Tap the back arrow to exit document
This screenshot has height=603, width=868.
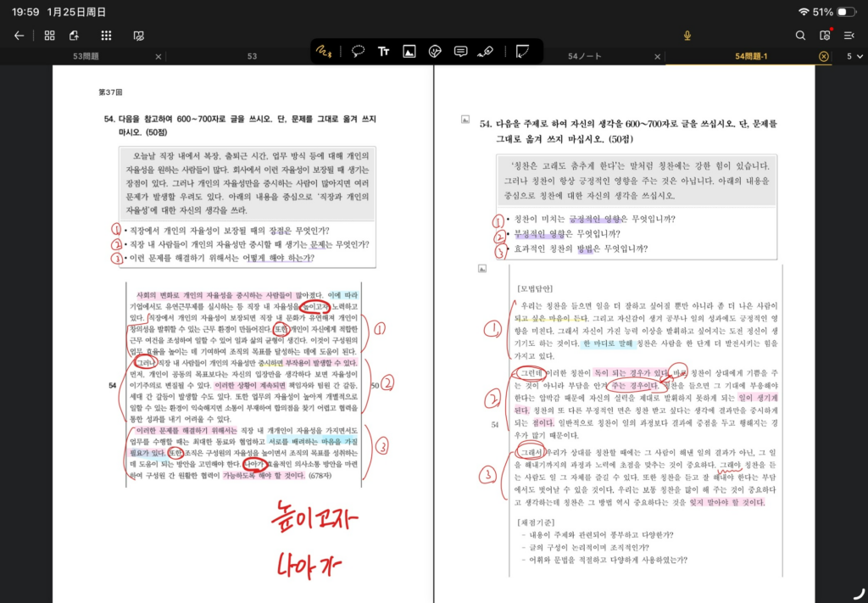pyautogui.click(x=19, y=36)
